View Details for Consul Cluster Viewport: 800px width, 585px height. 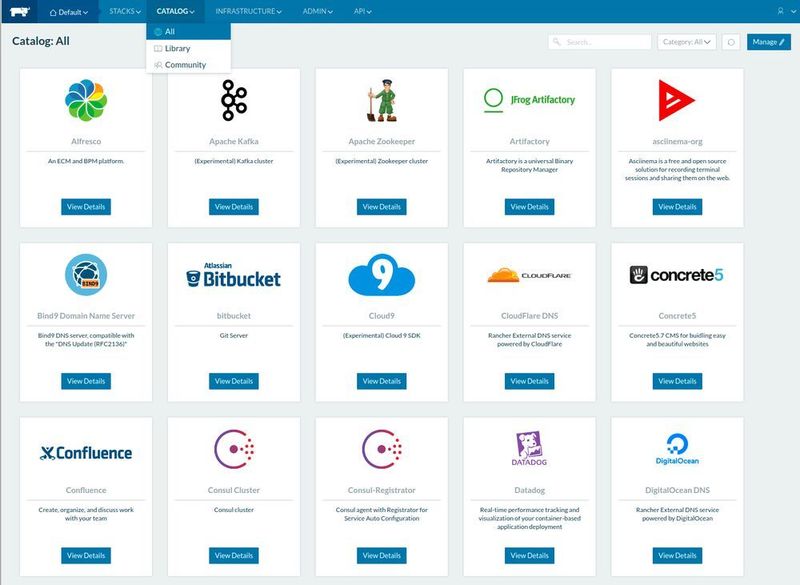234,555
